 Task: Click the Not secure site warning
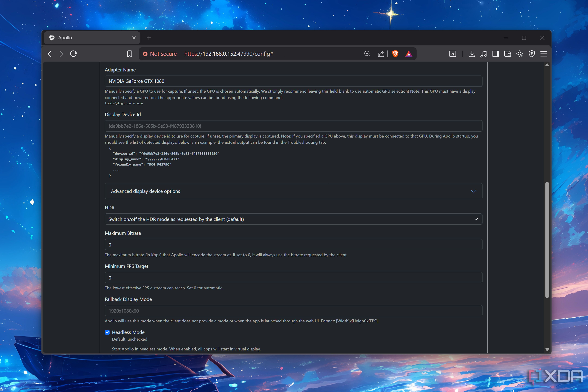160,54
